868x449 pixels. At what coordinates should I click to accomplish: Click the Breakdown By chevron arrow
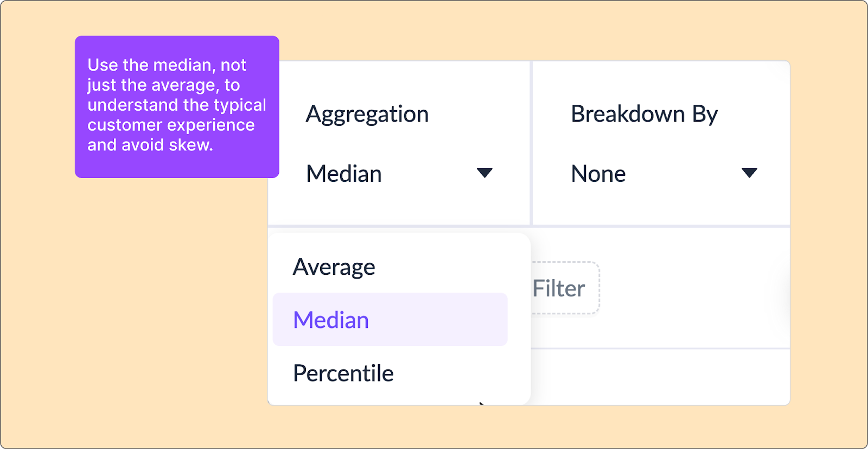pyautogui.click(x=749, y=173)
